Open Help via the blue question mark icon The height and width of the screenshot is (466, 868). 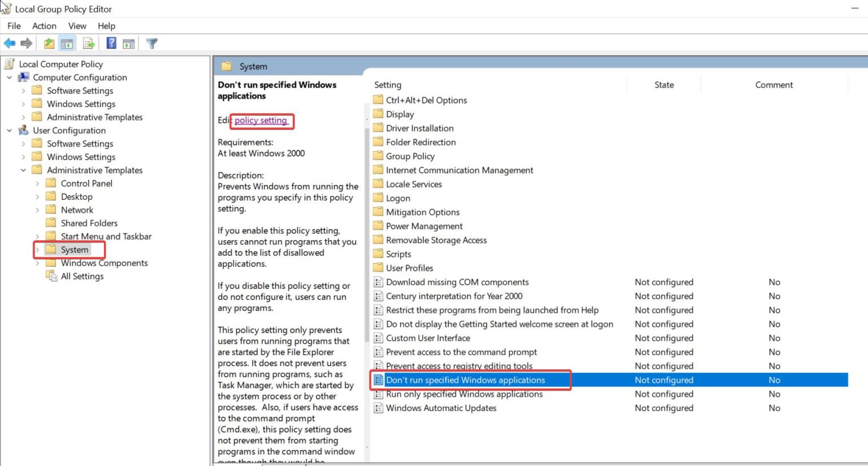coord(111,43)
